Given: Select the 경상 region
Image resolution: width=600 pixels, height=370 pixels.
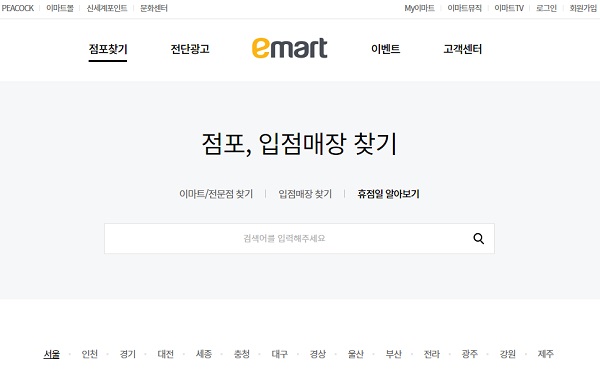Looking at the screenshot, I should click(318, 354).
